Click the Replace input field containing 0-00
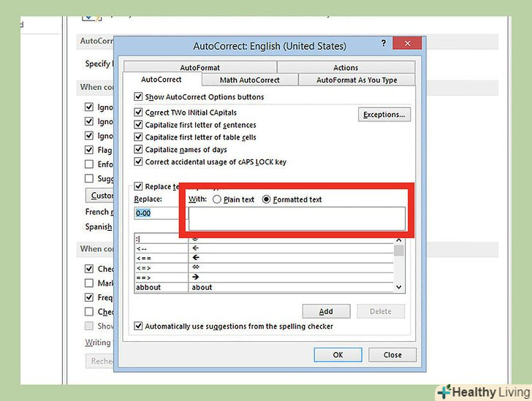The image size is (532, 401). click(156, 213)
